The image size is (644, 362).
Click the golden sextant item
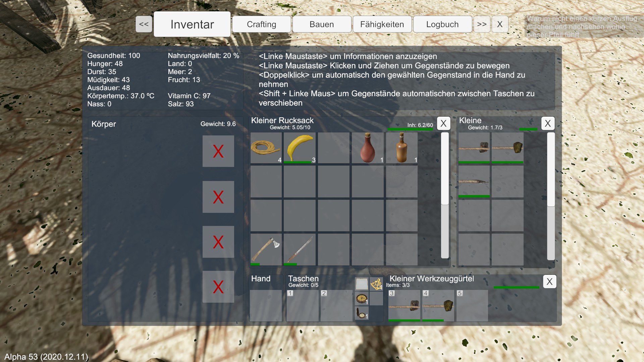point(376,284)
